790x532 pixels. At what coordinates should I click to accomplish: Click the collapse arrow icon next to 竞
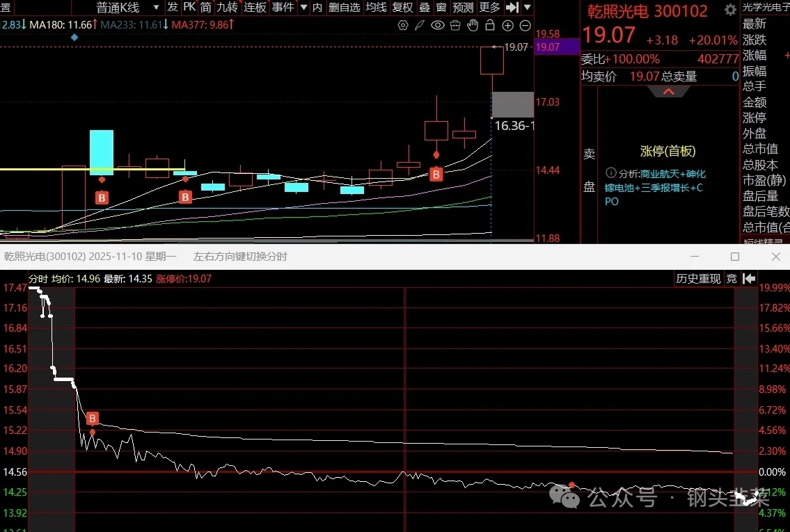pos(749,278)
